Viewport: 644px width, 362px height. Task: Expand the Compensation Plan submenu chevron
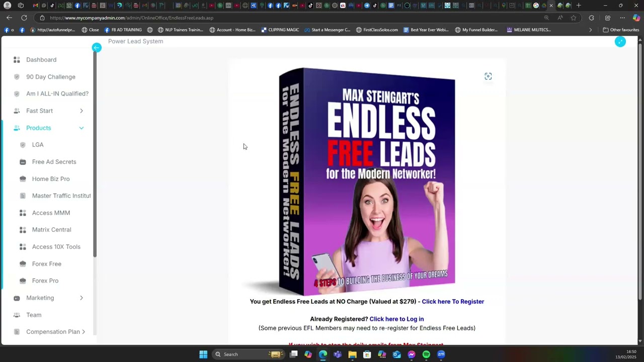(x=84, y=332)
